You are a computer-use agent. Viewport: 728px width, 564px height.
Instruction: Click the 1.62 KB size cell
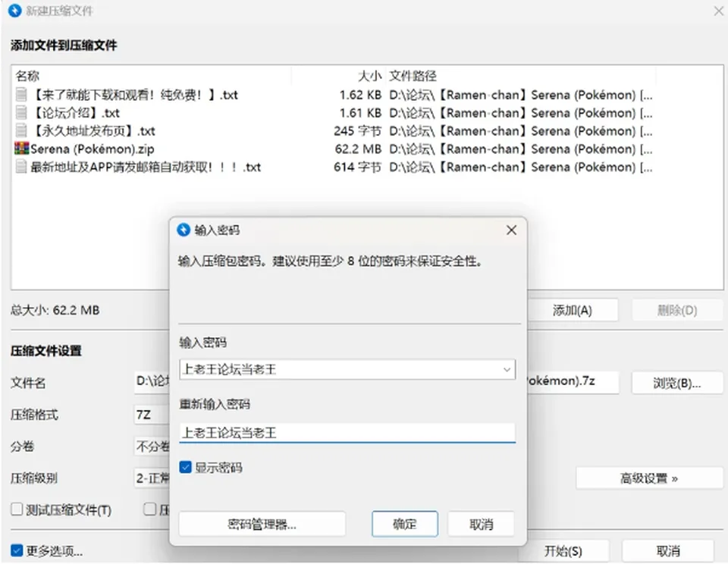(360, 95)
